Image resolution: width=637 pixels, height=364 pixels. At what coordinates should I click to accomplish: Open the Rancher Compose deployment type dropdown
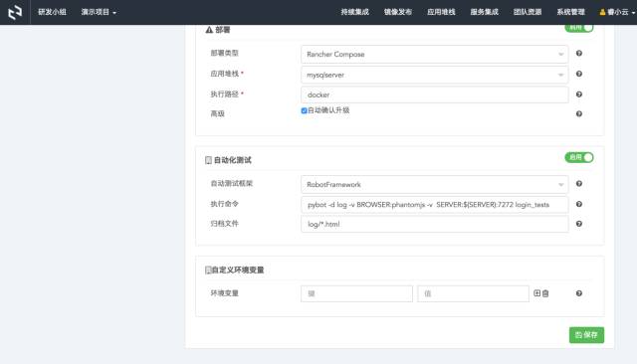click(434, 55)
